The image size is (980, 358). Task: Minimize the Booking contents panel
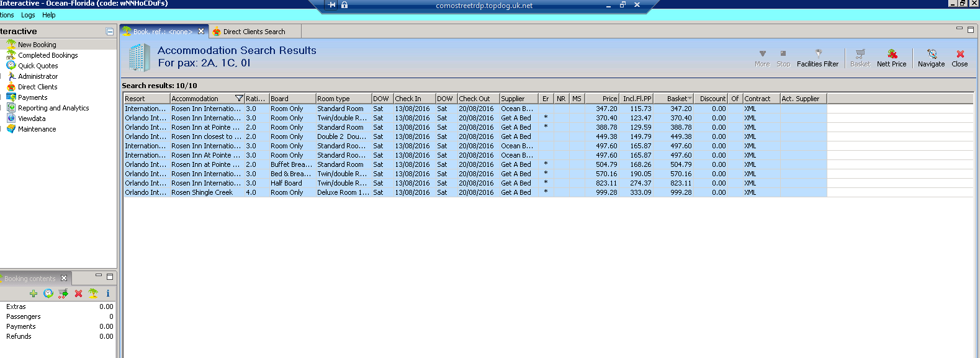99,275
